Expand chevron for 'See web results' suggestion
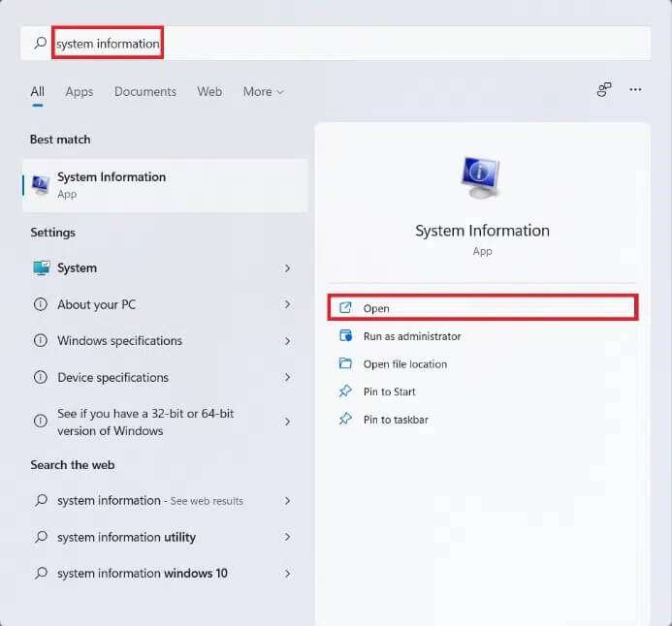Screen dimensions: 672x626 point(288,501)
